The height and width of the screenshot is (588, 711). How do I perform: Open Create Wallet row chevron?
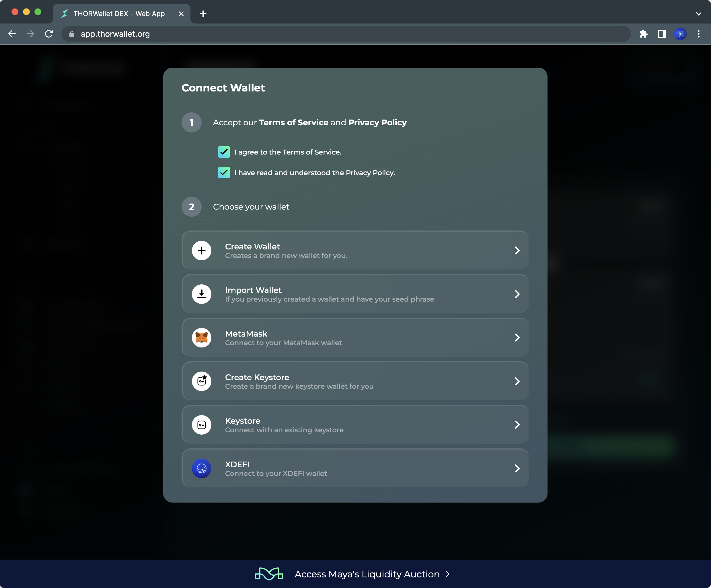[x=517, y=251]
